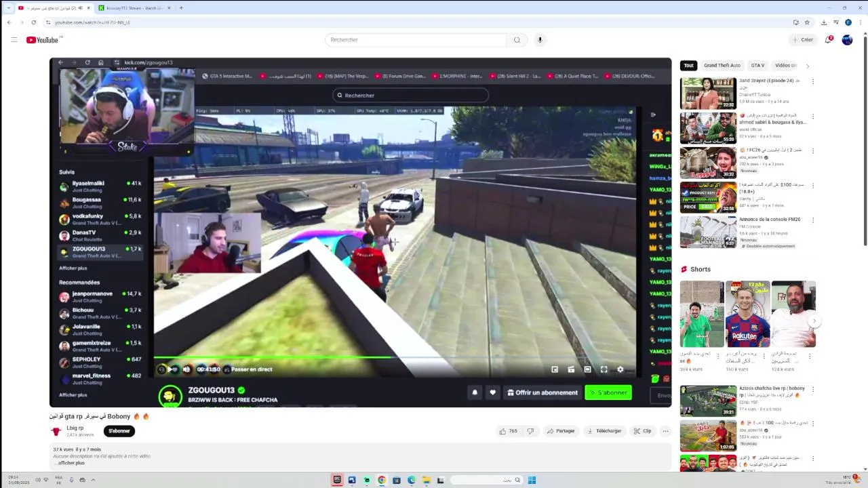
Task: Play 3and 3zayez Episode 24 thumbnail
Action: [708, 94]
